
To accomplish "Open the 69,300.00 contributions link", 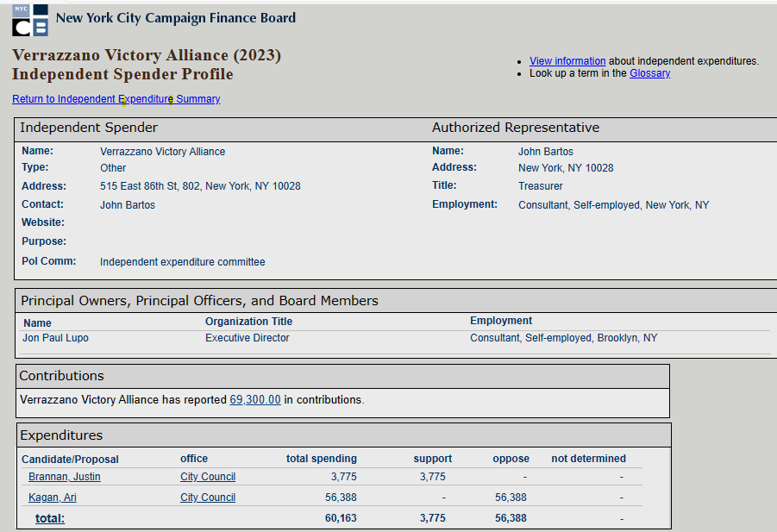I will [x=255, y=400].
